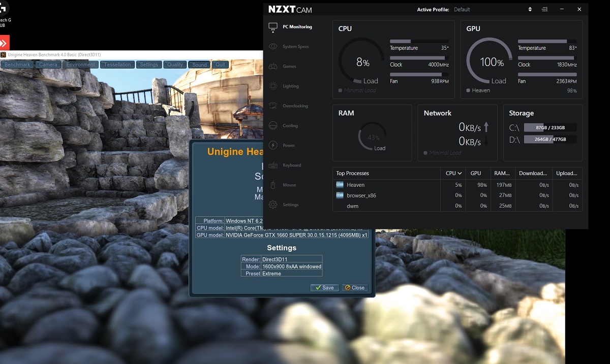
Task: Click the Top Processes header
Action: pyautogui.click(x=352, y=174)
